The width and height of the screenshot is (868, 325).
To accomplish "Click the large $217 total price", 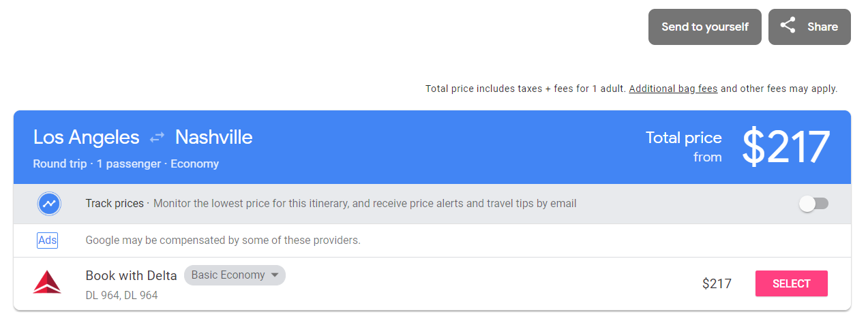I will click(x=785, y=147).
